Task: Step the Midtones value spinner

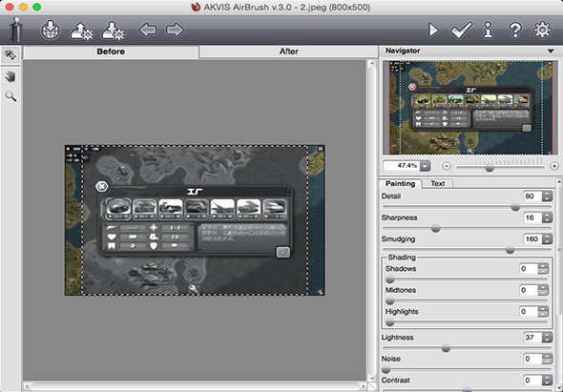Action: click(543, 290)
